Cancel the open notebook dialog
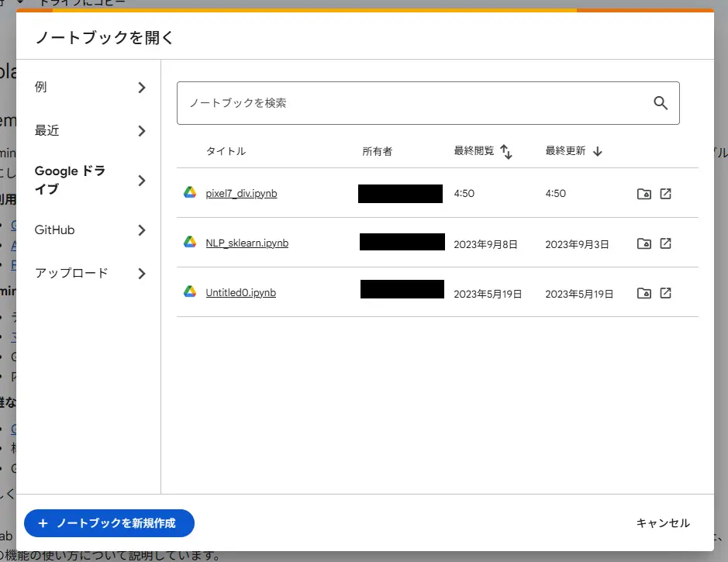 click(x=663, y=523)
